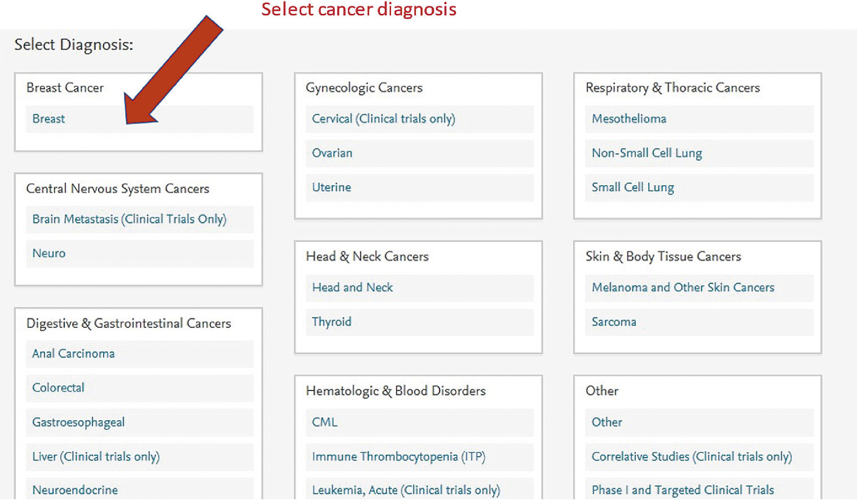Select Non-Small Cell Lung

(x=646, y=153)
